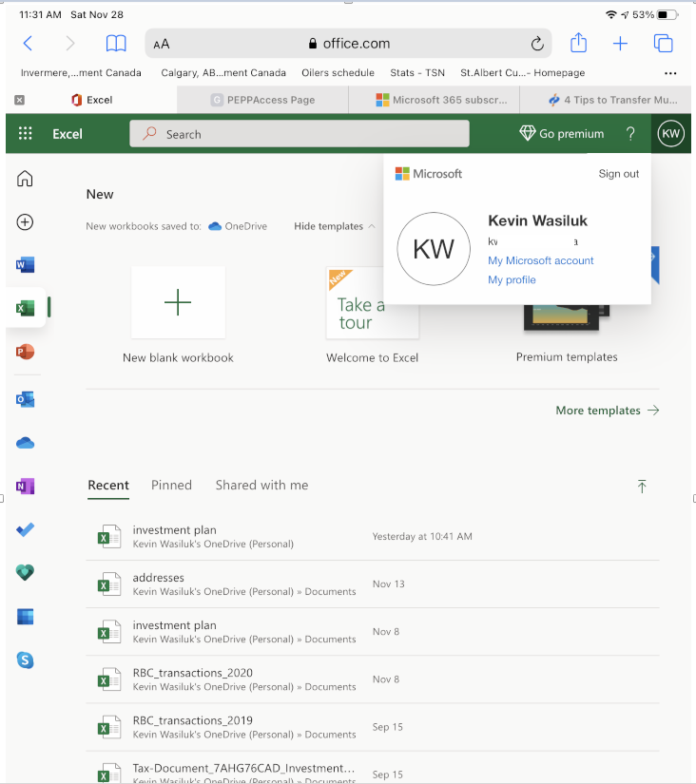Close the Excel browser tab
Screen dimensions: 696x784
pos(20,100)
